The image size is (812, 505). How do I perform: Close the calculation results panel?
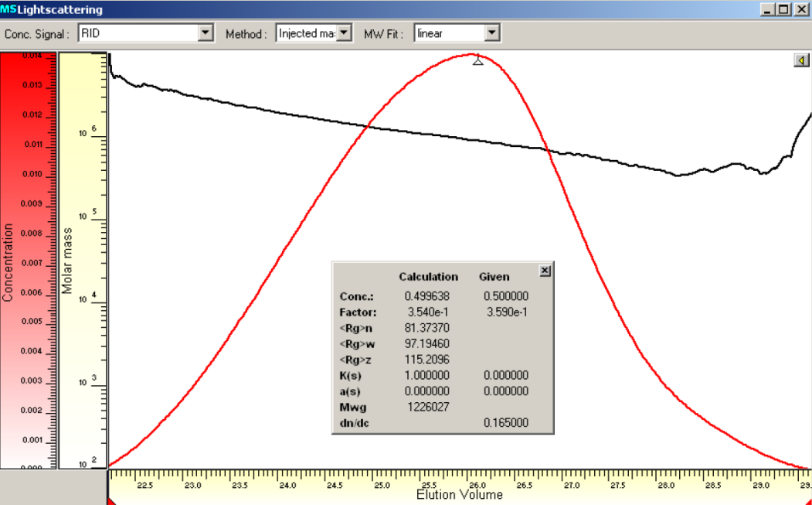tap(545, 271)
